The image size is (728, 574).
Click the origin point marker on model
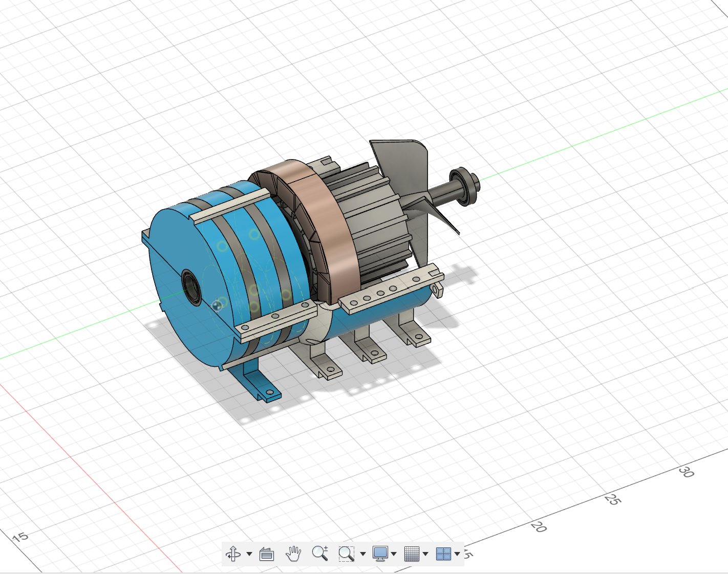[x=217, y=305]
